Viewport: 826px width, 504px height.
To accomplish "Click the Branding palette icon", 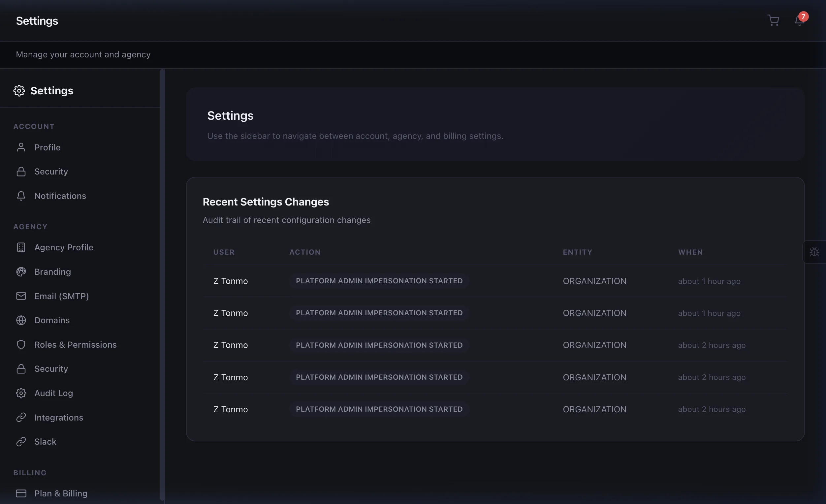I will tap(21, 271).
